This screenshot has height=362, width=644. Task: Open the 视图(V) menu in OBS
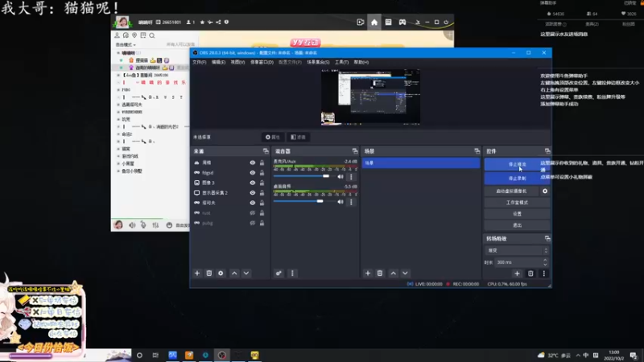click(237, 63)
